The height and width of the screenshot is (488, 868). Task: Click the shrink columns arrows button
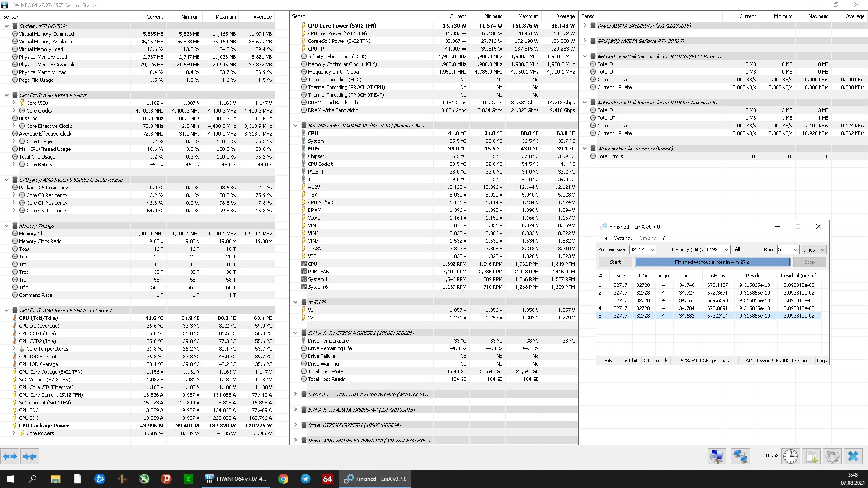(x=30, y=456)
